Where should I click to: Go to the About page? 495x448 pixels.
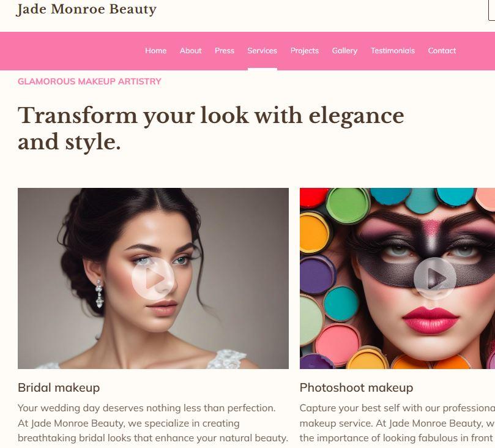tap(190, 51)
